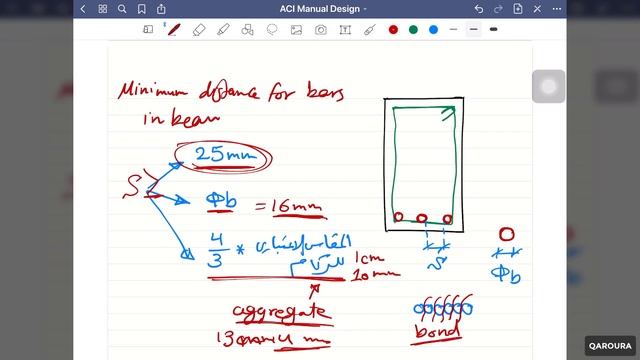
Task: Select the medium stroke width
Action: (x=473, y=29)
